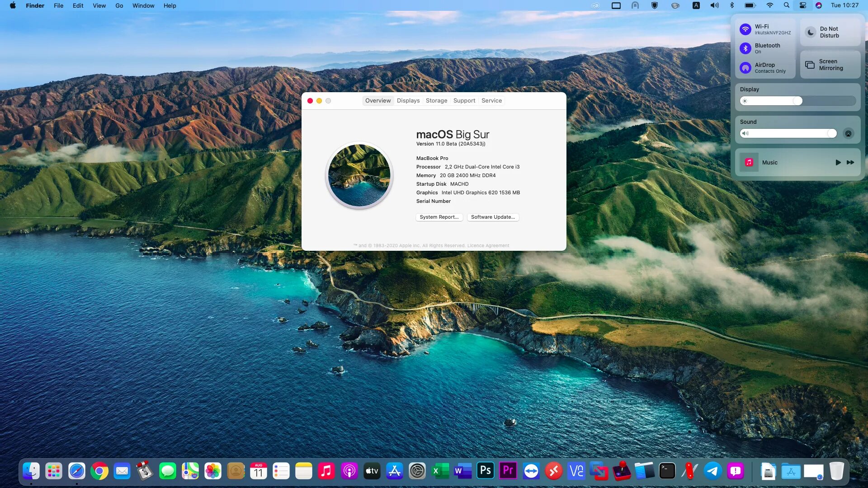Open Spotlight search in menu bar
This screenshot has height=488, width=868.
787,5
